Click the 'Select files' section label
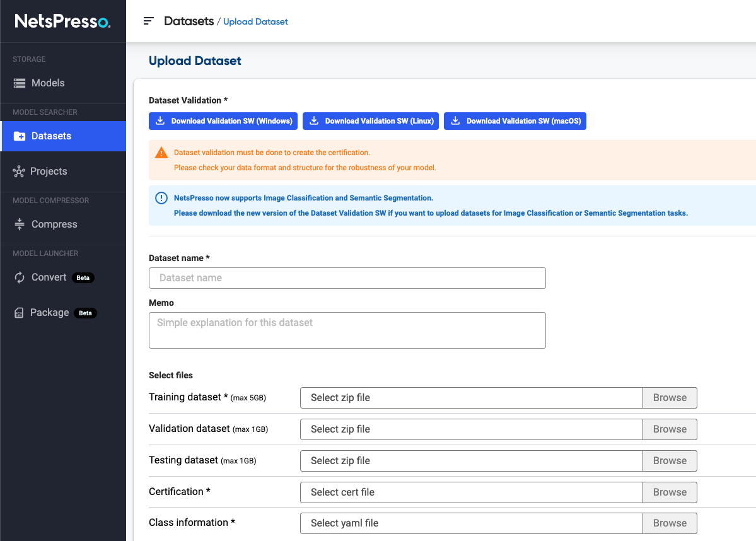 click(x=171, y=375)
